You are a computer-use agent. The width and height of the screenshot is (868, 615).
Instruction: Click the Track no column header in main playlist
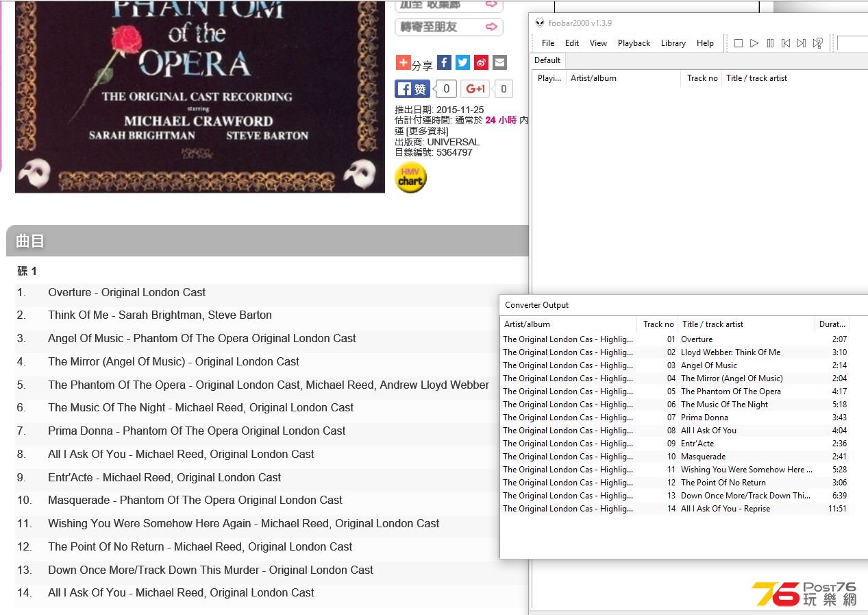pyautogui.click(x=702, y=78)
